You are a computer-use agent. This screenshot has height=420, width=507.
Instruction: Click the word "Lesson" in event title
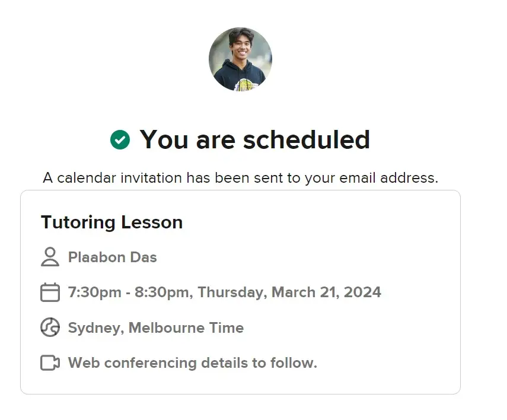[152, 222]
